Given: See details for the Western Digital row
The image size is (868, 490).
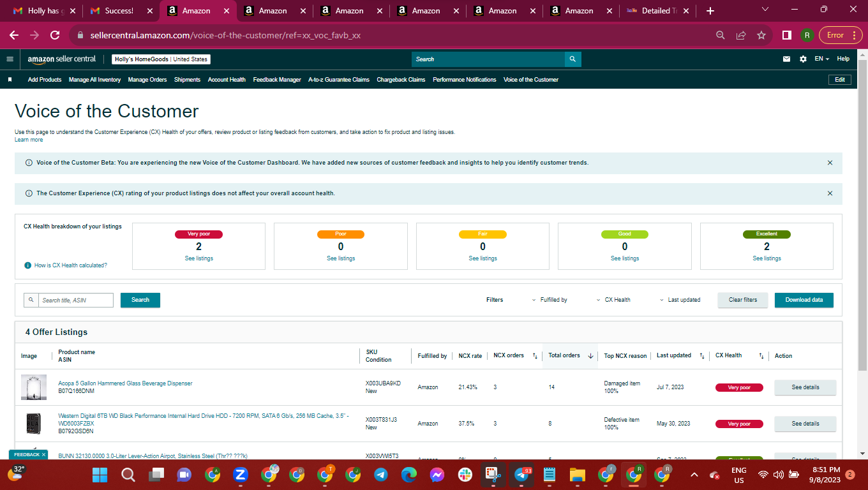Looking at the screenshot, I should coord(805,424).
